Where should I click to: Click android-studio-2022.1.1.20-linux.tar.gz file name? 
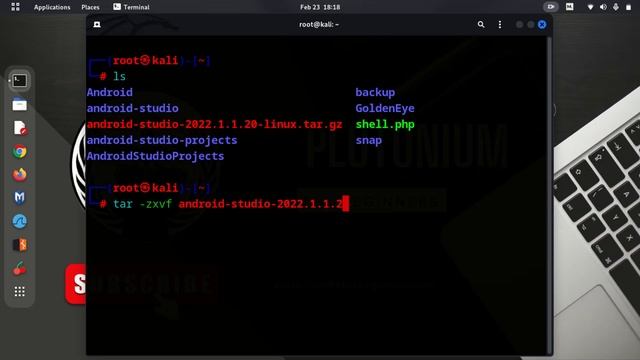coord(214,124)
